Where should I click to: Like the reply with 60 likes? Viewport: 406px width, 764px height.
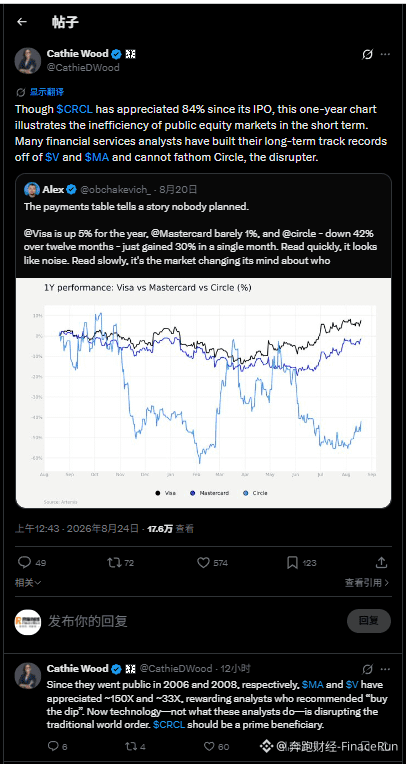(x=209, y=746)
